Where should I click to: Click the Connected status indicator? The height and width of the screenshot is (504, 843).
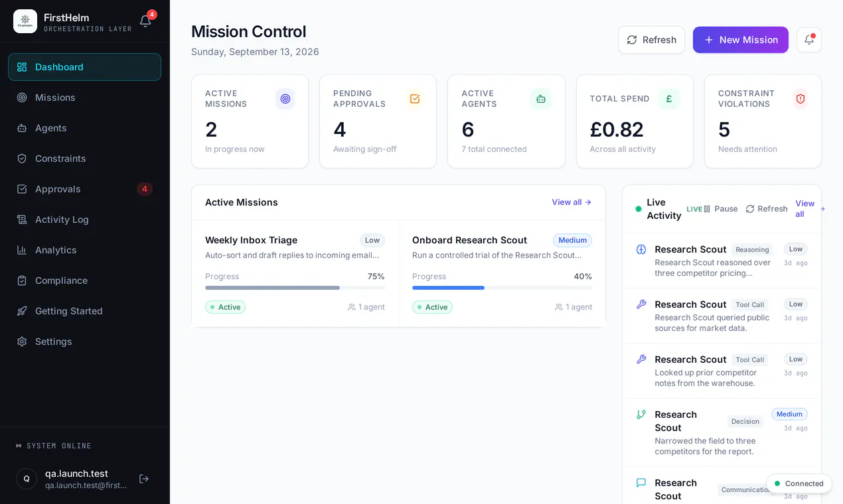799,483
